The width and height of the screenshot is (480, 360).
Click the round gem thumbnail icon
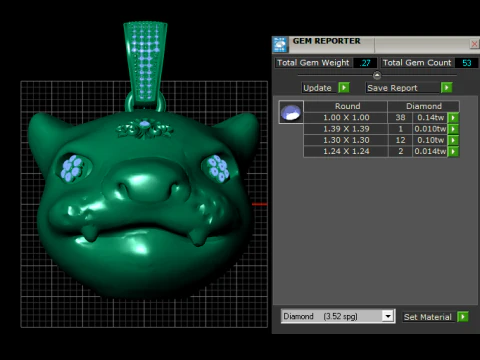(x=291, y=112)
